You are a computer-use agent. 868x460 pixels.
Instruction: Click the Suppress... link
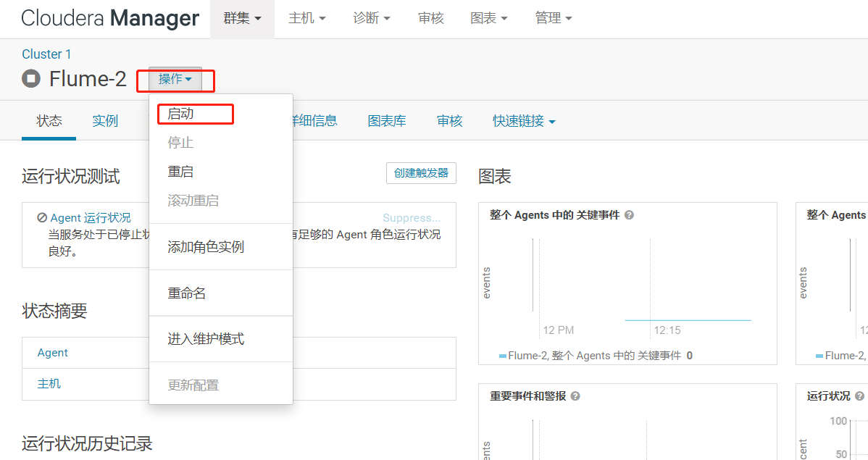click(412, 217)
